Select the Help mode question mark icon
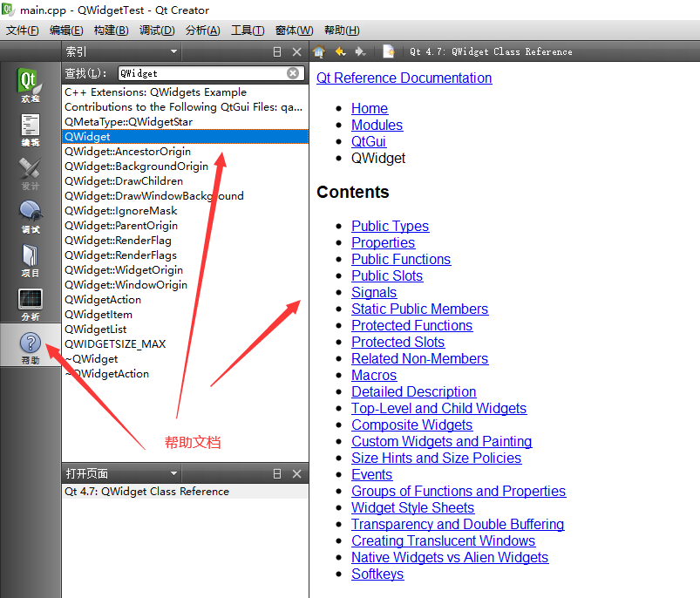Image resolution: width=700 pixels, height=598 pixels. [x=30, y=348]
